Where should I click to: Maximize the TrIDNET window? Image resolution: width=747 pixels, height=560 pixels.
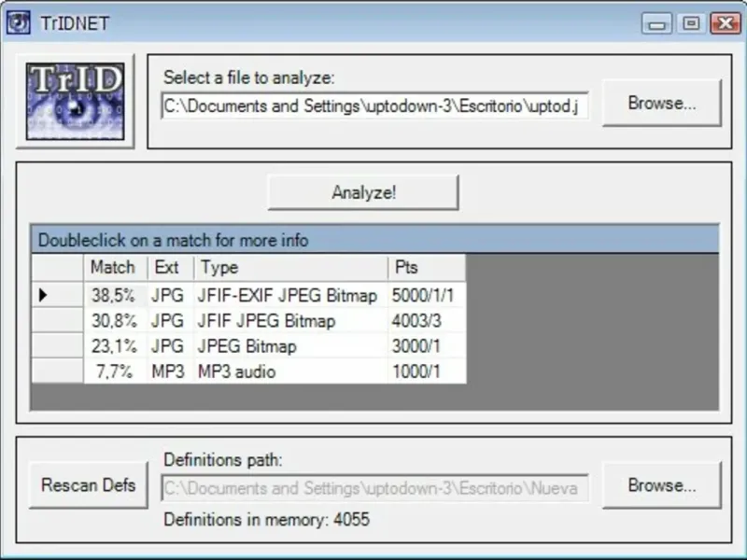tap(691, 23)
